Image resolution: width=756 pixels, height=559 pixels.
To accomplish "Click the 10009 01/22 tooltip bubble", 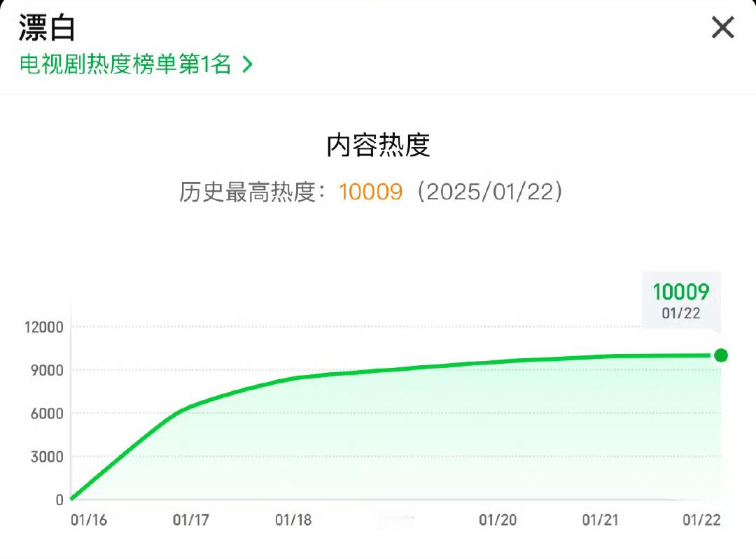I will (x=681, y=301).
